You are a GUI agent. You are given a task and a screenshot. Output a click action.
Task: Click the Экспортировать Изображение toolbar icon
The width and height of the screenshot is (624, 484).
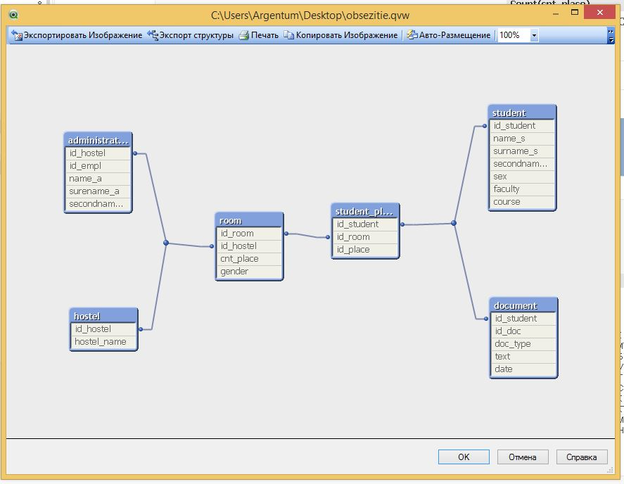tap(16, 35)
